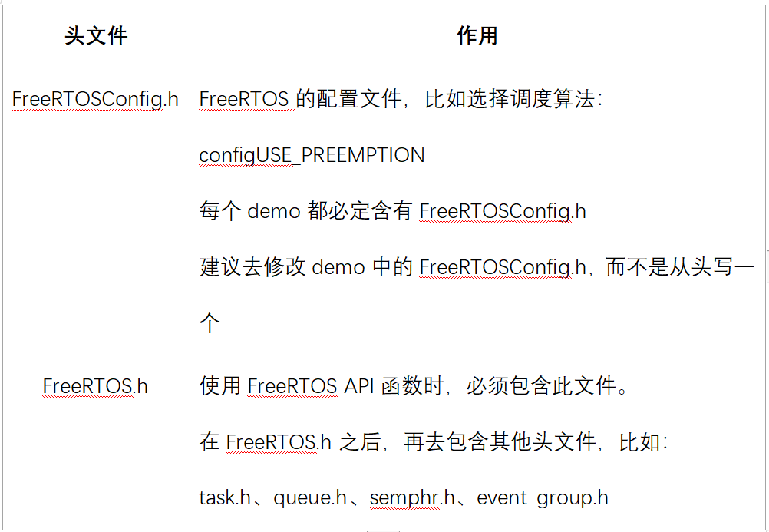Click the 作用 column header cell

coord(477,36)
